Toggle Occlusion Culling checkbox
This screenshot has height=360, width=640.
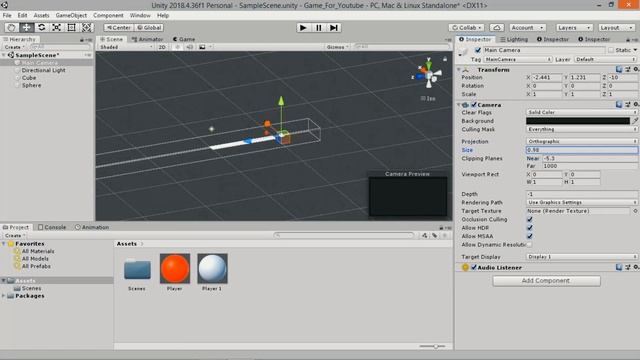(x=529, y=220)
